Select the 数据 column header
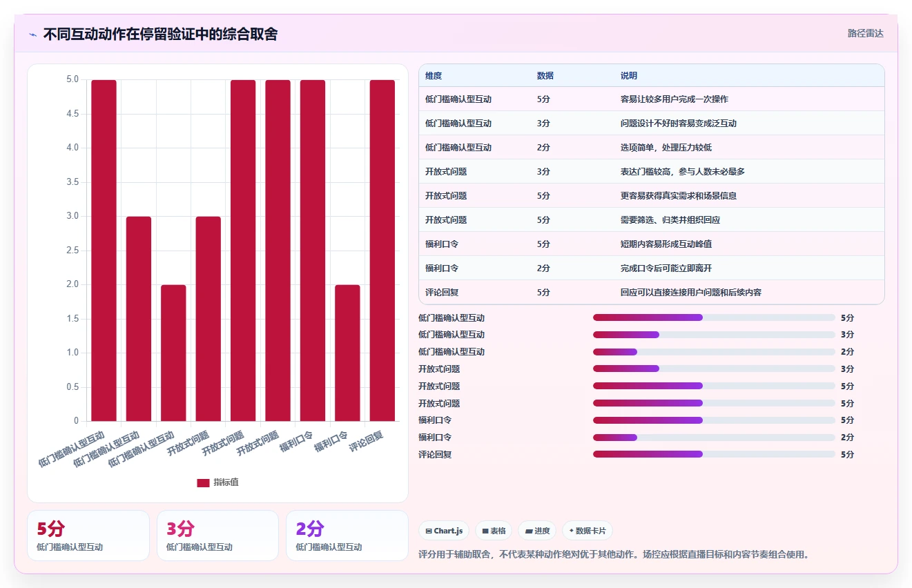This screenshot has width=912, height=588. [x=545, y=75]
